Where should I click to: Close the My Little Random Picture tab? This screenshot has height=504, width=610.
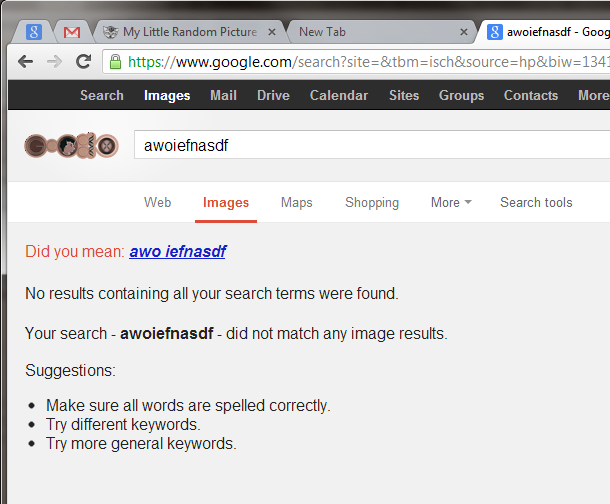[271, 32]
